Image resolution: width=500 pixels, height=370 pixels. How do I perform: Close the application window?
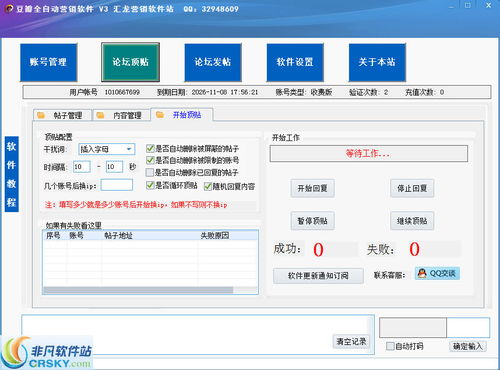pyautogui.click(x=489, y=6)
